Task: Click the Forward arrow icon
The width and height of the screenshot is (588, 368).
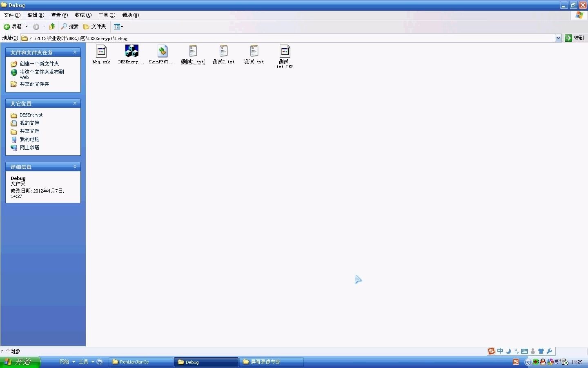Action: coord(36,27)
